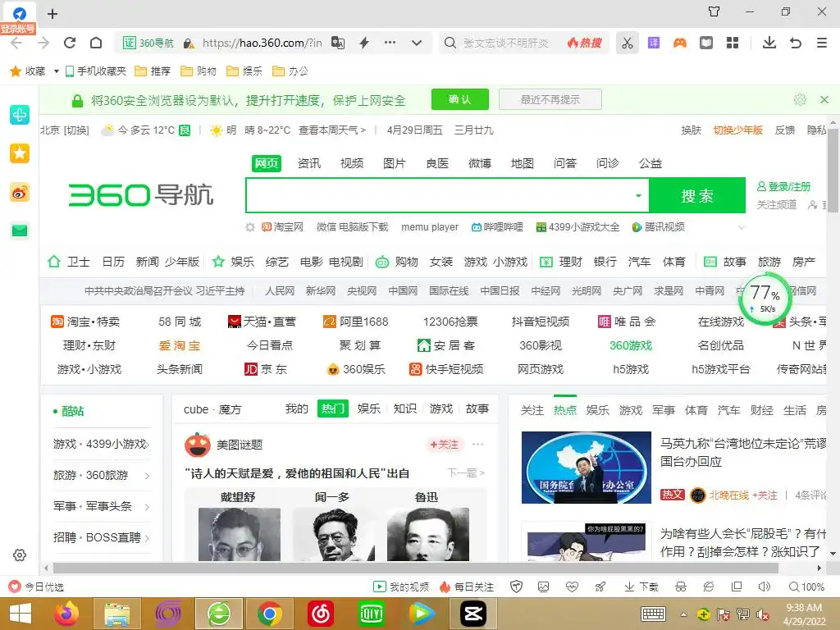Viewport: 840px width, 630px height.
Task: Click 确认 to set default browser
Action: click(460, 99)
